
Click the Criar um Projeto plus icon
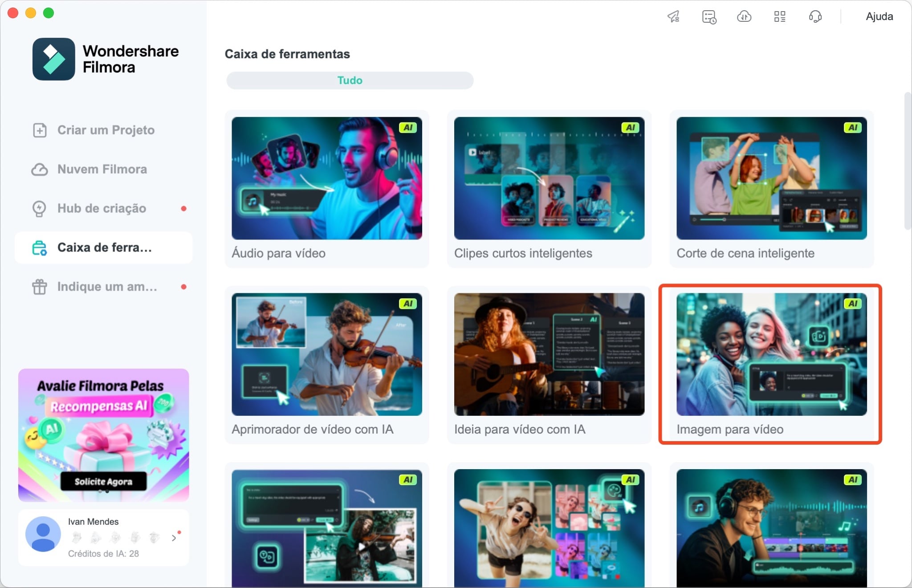[40, 130]
